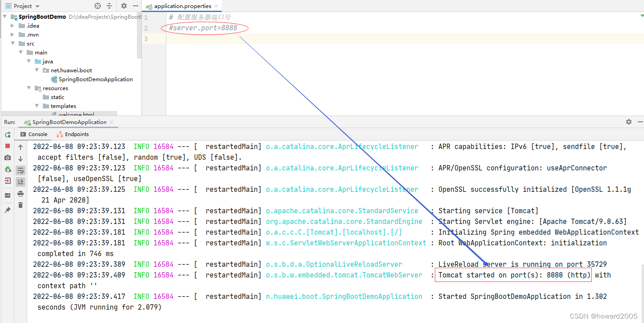Collapse the main folder
The width and height of the screenshot is (644, 323).
[21, 53]
